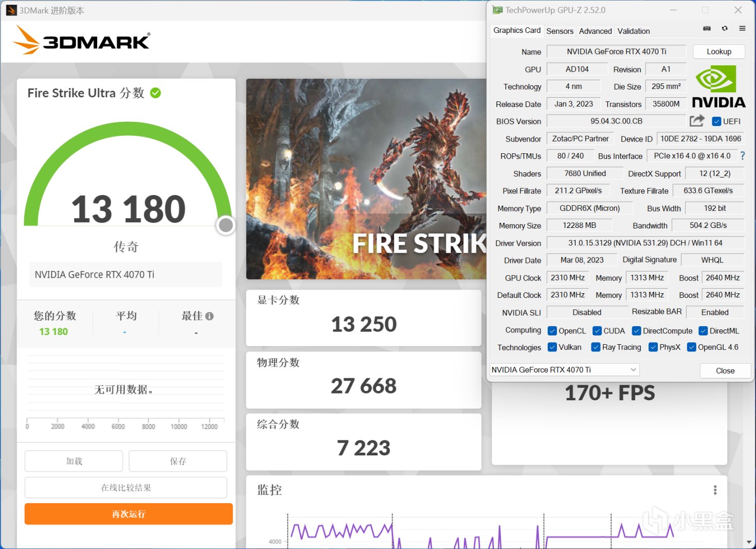Switch to the Advanced tab
The height and width of the screenshot is (549, 756).
click(595, 31)
